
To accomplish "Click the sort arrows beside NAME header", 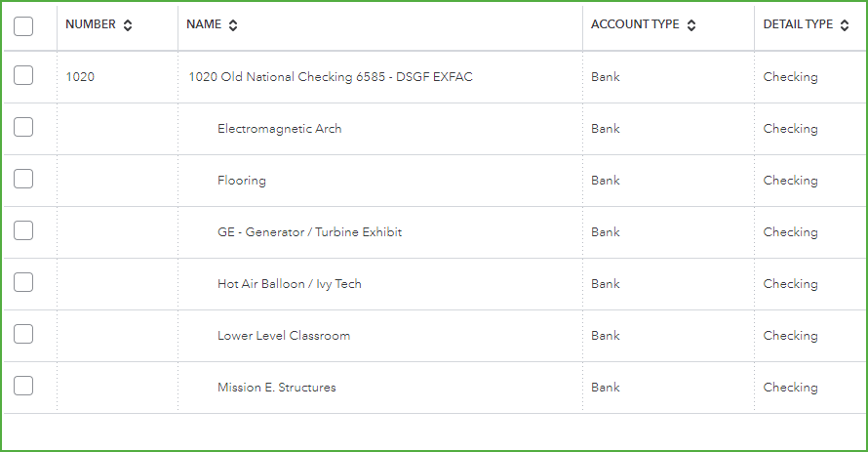I will (x=233, y=25).
